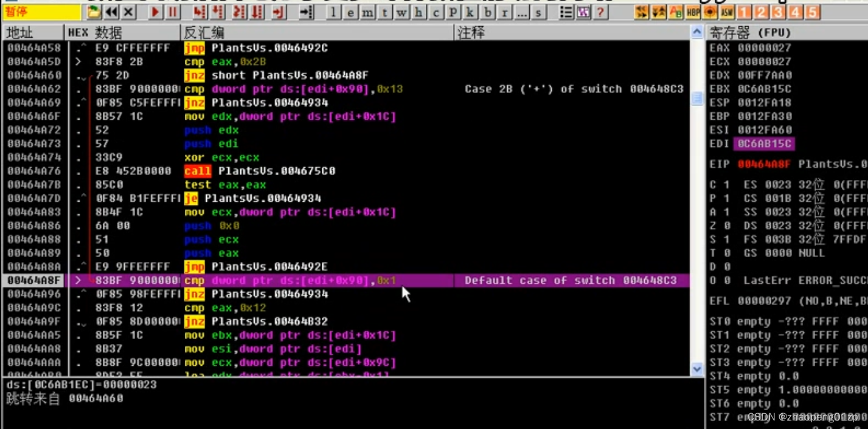Show Threads window with the t button
Viewport: 868px width, 429px height.
384,13
